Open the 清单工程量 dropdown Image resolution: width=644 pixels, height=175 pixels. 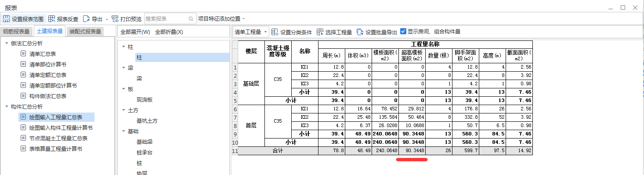click(x=250, y=32)
